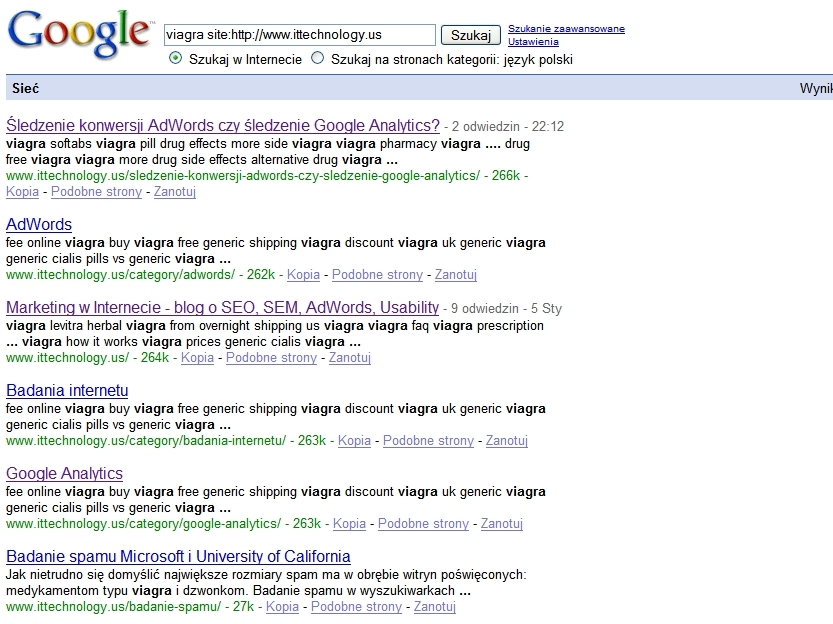
Task: Select the Sieć tab in results bar
Action: [x=25, y=89]
